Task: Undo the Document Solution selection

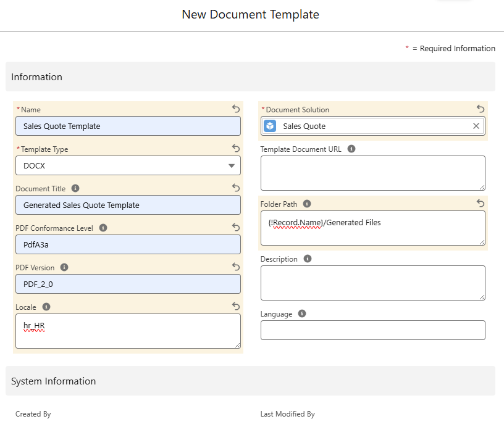Action: (x=481, y=109)
